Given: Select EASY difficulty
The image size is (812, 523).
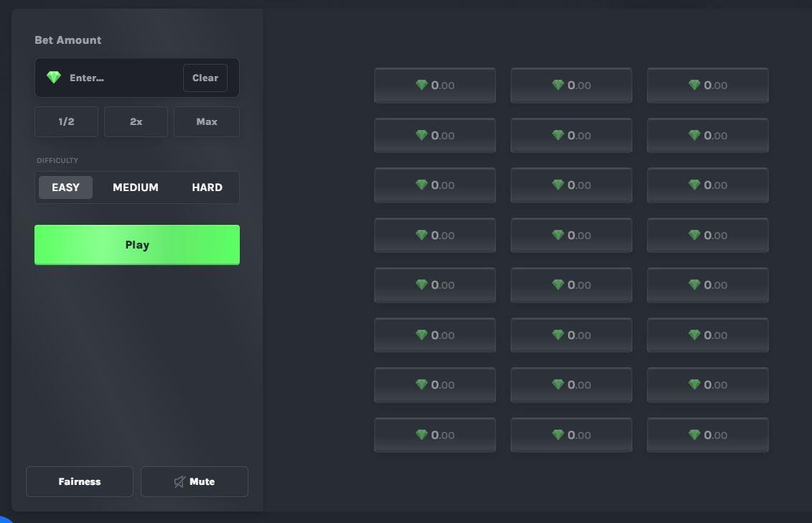Looking at the screenshot, I should [65, 188].
